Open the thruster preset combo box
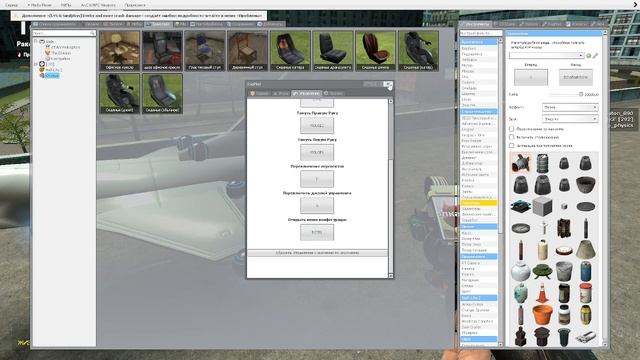The height and width of the screenshot is (360, 640). [x=546, y=55]
